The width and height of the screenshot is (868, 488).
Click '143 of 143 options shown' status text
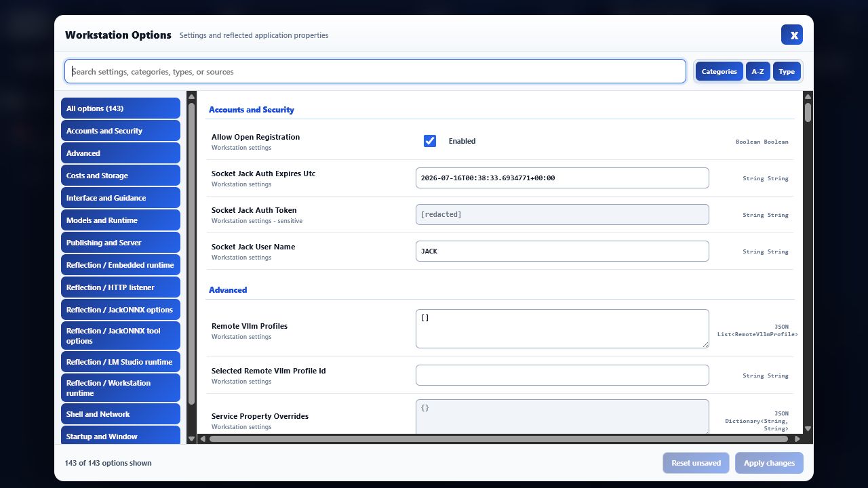pyautogui.click(x=108, y=463)
